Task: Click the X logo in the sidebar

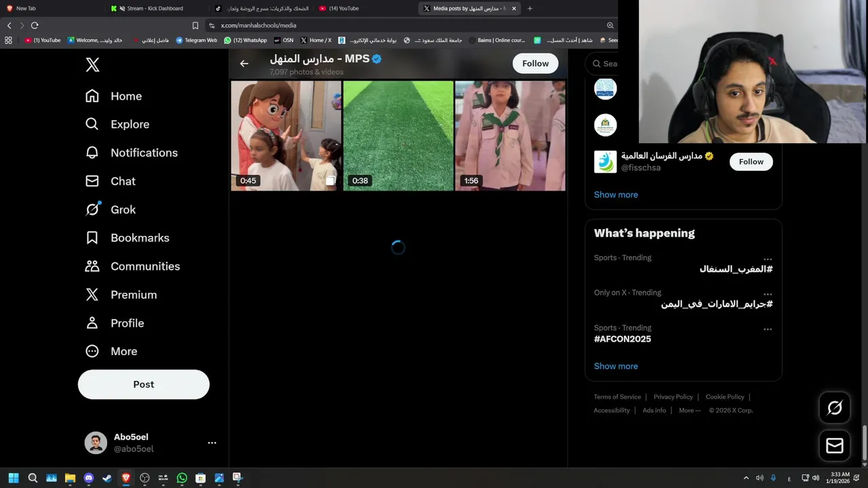Action: (x=93, y=64)
